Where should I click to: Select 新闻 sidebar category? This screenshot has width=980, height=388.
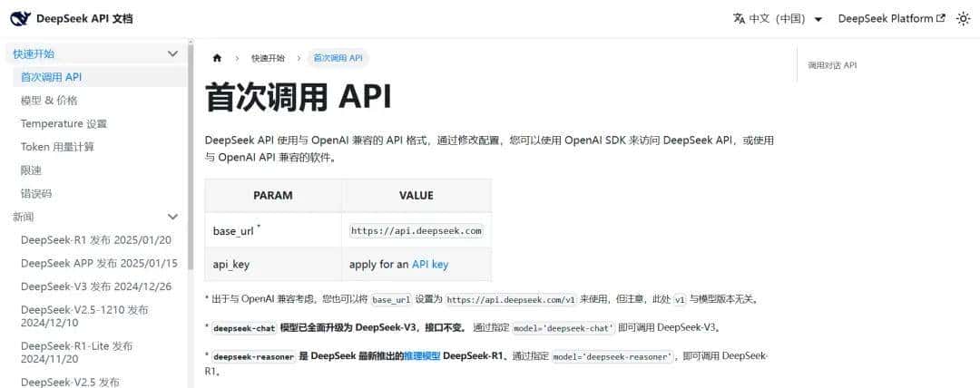[x=24, y=217]
